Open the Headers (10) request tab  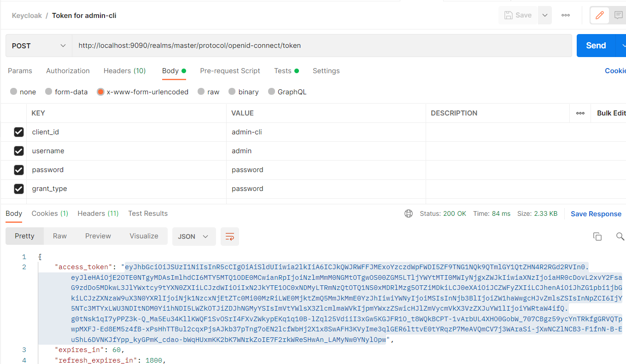click(124, 71)
